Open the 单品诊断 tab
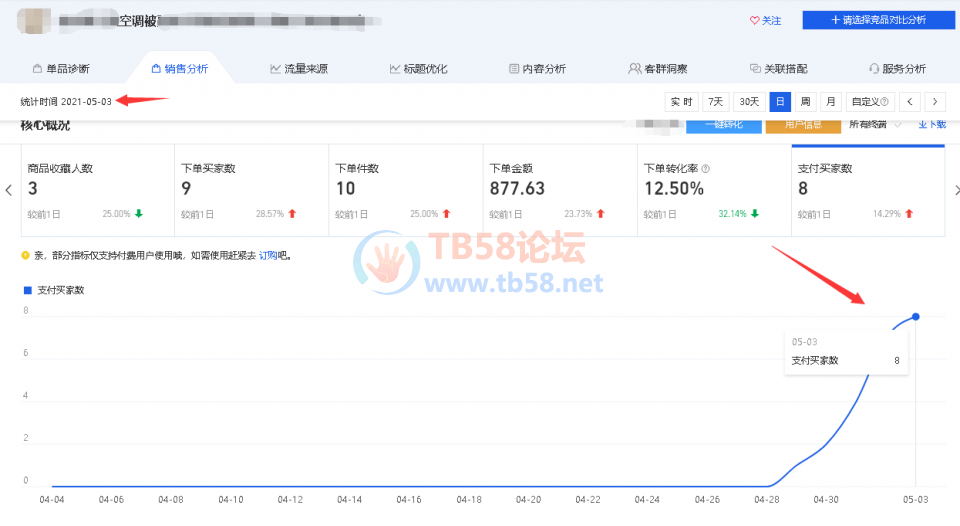Image resolution: width=960 pixels, height=526 pixels. point(61,69)
